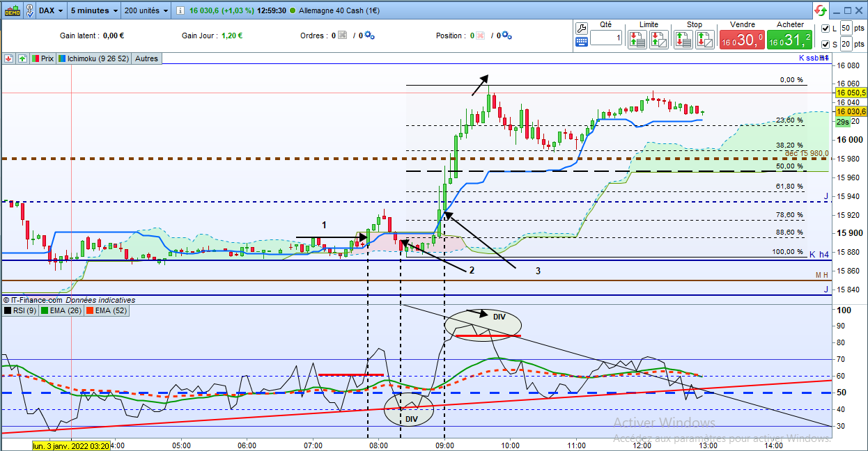Viewport: 868px width, 451px height.
Task: Open the Autres tab
Action: (x=146, y=59)
